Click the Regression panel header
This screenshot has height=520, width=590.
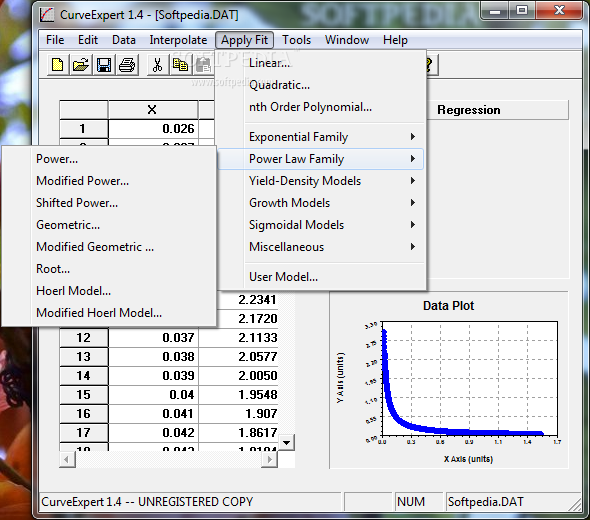coord(497,110)
